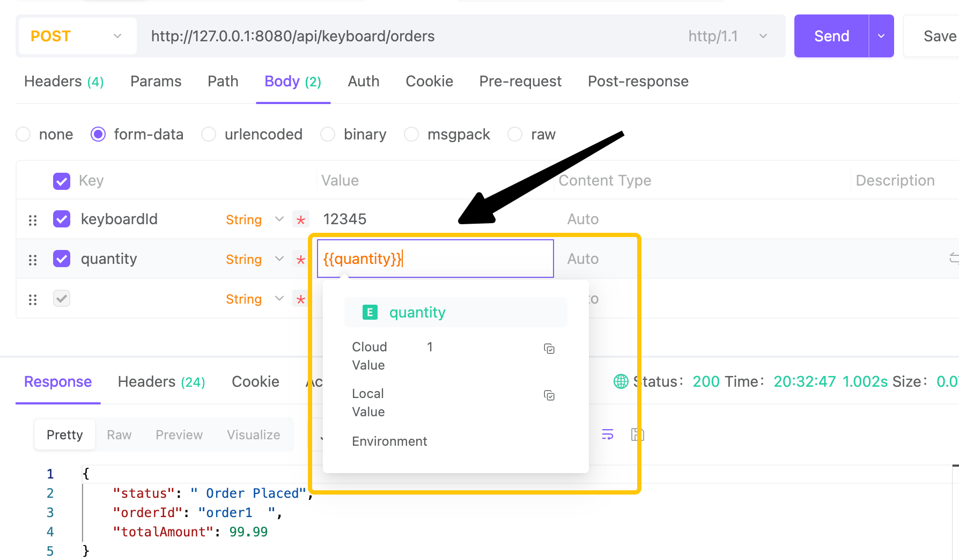This screenshot has height=560, width=959.
Task: Open the response Headers (24) tab
Action: coord(161,382)
